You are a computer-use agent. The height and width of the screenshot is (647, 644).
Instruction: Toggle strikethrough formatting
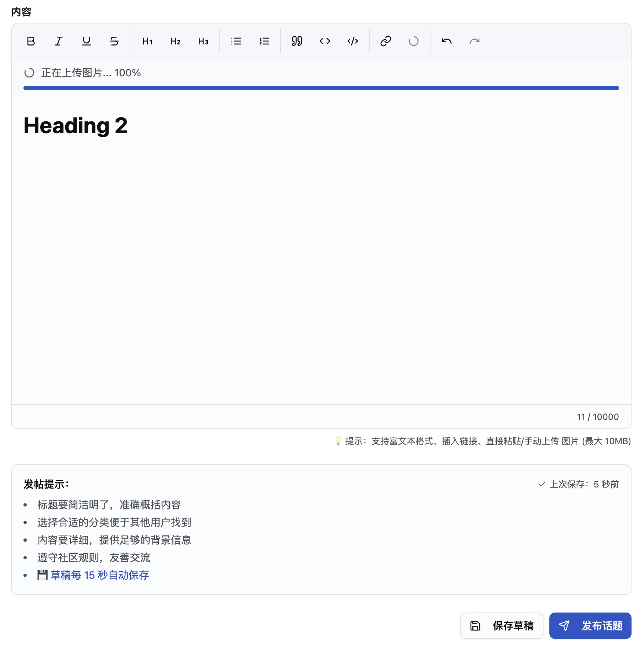coord(114,41)
